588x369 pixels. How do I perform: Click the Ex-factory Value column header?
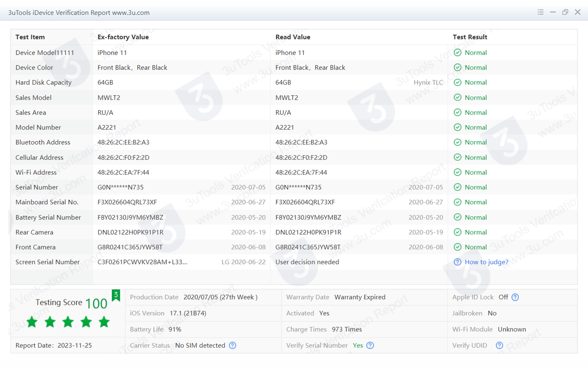123,37
